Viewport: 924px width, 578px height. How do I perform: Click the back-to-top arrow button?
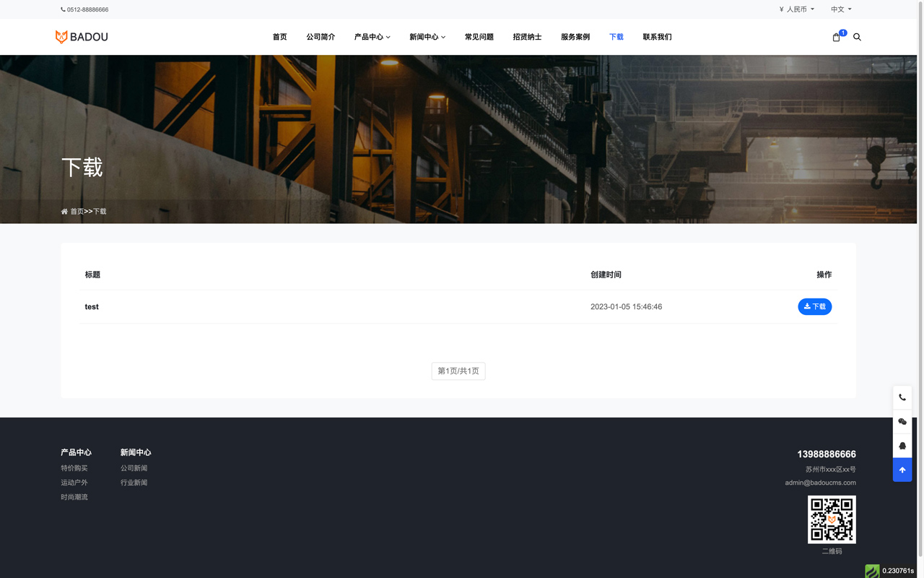pyautogui.click(x=902, y=470)
